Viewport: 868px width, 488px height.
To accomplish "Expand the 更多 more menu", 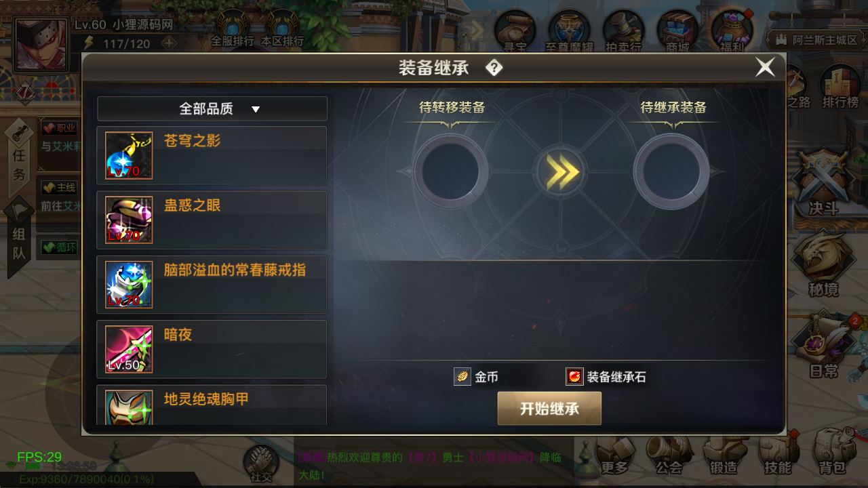I will click(614, 455).
